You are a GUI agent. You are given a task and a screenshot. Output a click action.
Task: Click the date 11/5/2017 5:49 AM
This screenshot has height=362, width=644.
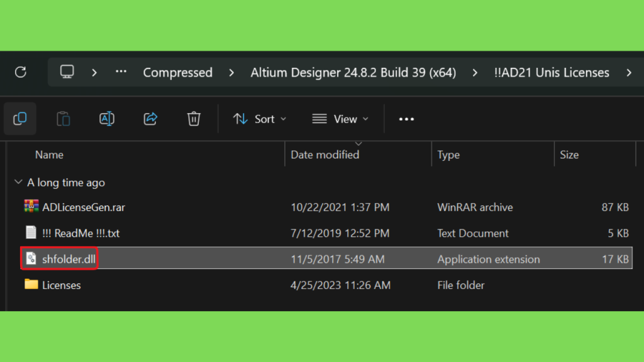pos(338,259)
